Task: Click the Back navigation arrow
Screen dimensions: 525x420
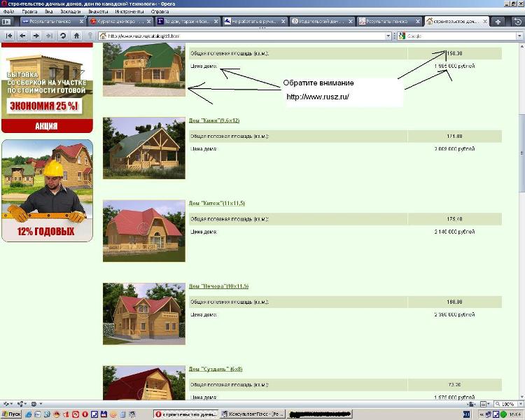Action: (x=22, y=36)
